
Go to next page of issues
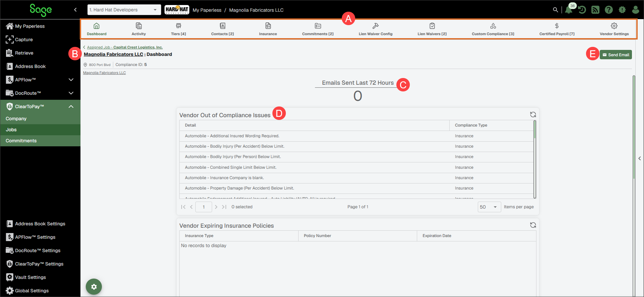coord(216,207)
